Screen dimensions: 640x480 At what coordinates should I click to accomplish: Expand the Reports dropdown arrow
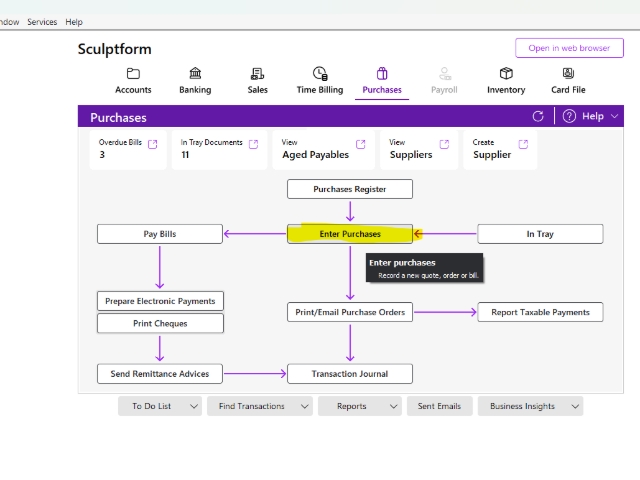[393, 406]
